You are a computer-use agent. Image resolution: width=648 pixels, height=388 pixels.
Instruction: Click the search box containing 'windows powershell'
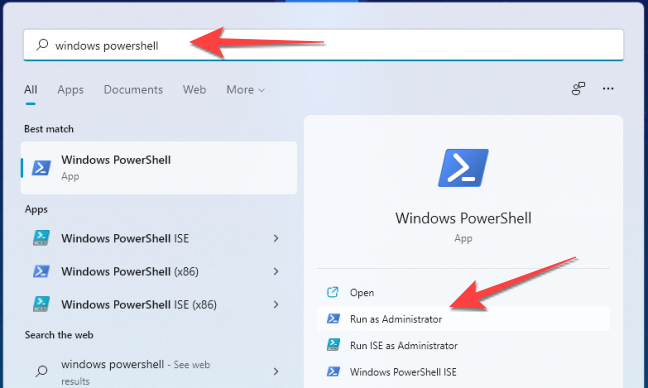323,45
